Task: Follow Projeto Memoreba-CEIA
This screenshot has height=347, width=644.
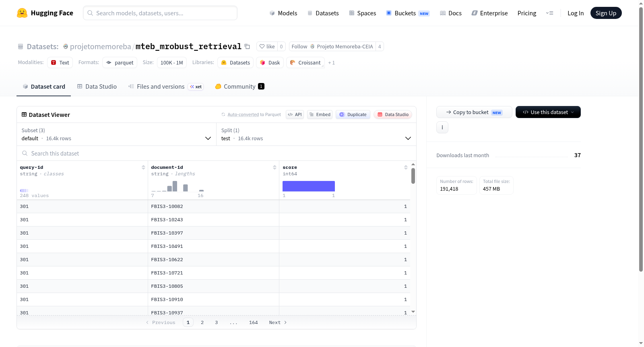Action: coord(332,47)
